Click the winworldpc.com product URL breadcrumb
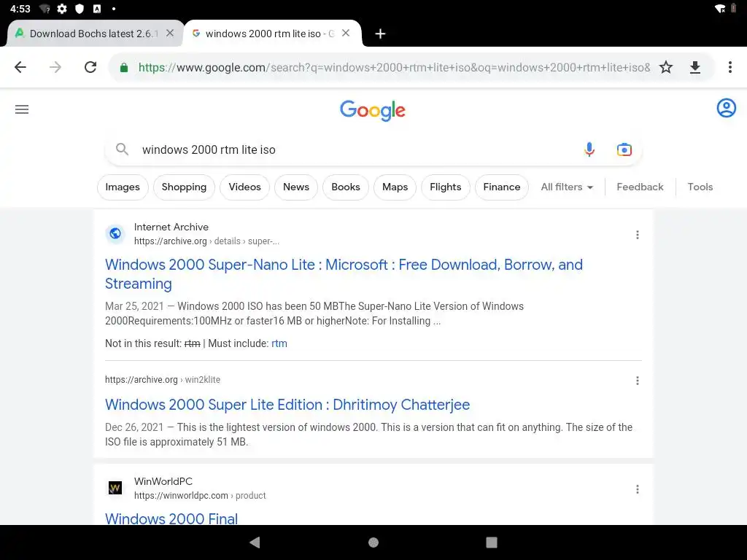747x560 pixels. 200,495
